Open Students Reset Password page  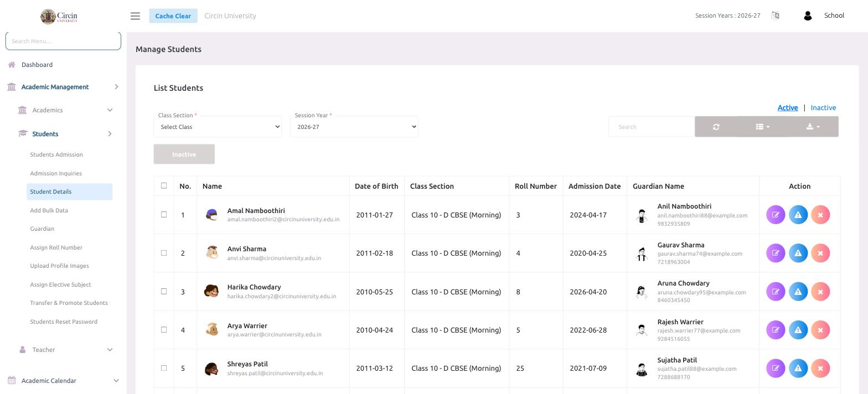coord(64,322)
